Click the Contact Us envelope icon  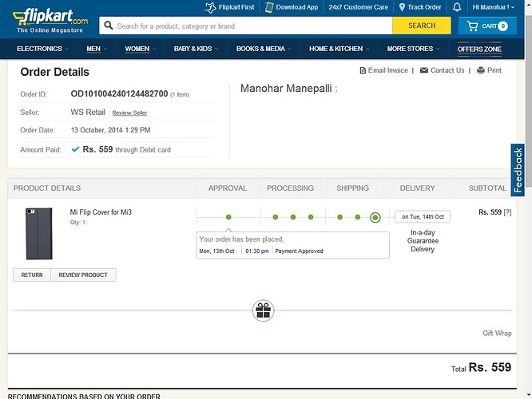click(424, 70)
